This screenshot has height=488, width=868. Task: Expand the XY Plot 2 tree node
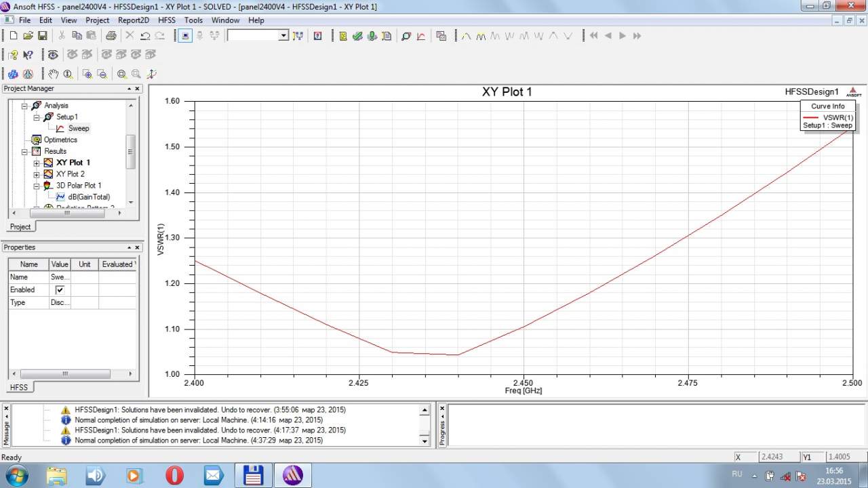pyautogui.click(x=37, y=174)
